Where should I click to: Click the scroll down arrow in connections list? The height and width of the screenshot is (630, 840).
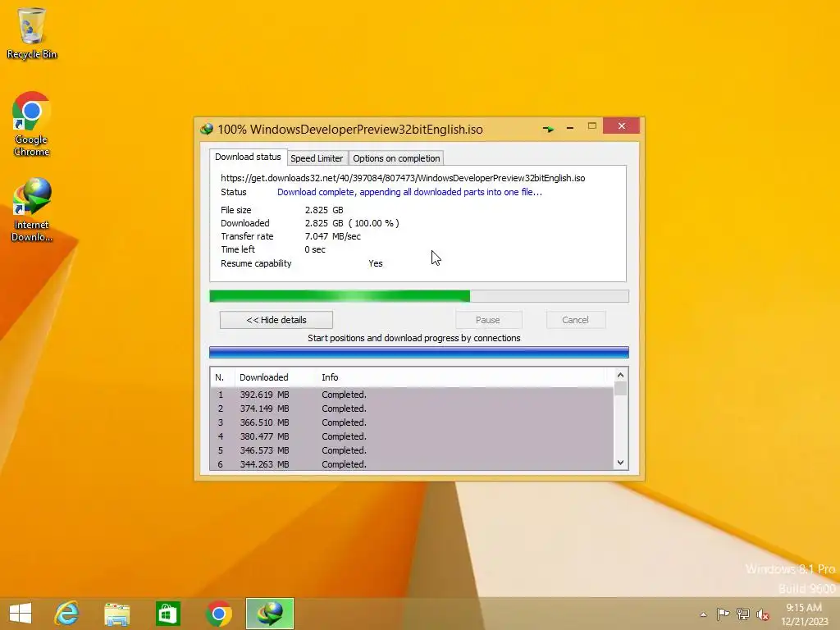[x=620, y=463]
